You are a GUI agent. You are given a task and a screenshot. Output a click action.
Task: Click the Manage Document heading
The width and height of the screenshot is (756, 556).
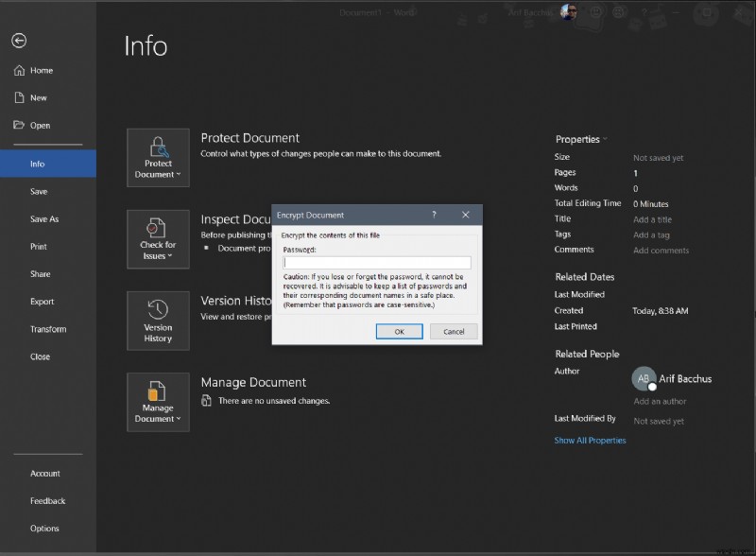tap(253, 382)
